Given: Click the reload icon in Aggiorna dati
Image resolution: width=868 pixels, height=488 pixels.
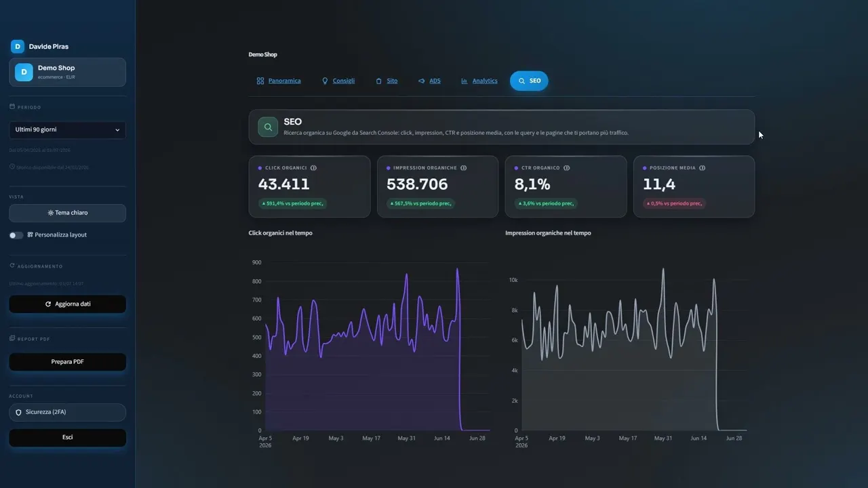Looking at the screenshot, I should (48, 304).
